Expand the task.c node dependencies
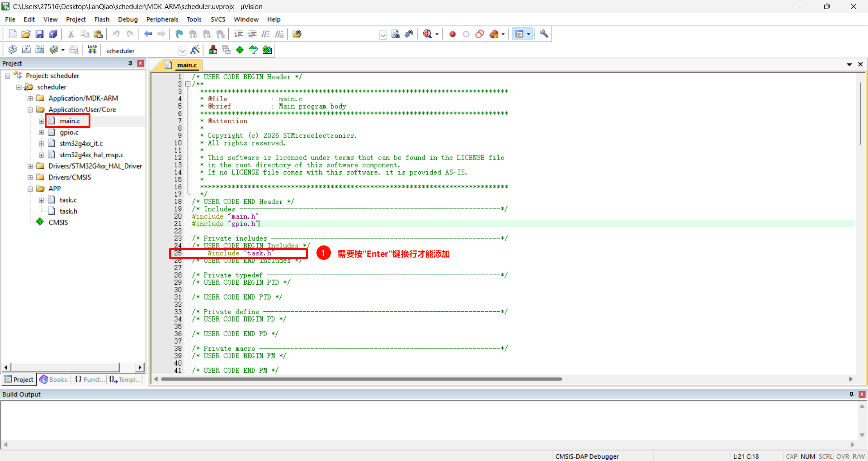The width and height of the screenshot is (868, 461). coord(42,200)
